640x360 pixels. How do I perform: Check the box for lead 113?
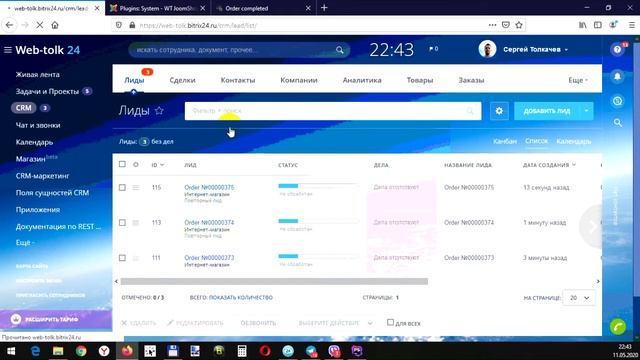pos(122,222)
